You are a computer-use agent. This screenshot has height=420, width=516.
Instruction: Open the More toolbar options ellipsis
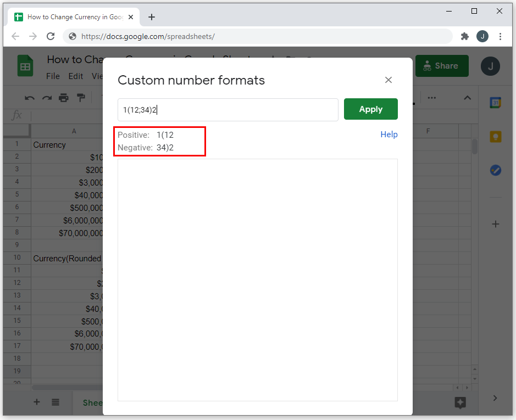[x=432, y=97]
